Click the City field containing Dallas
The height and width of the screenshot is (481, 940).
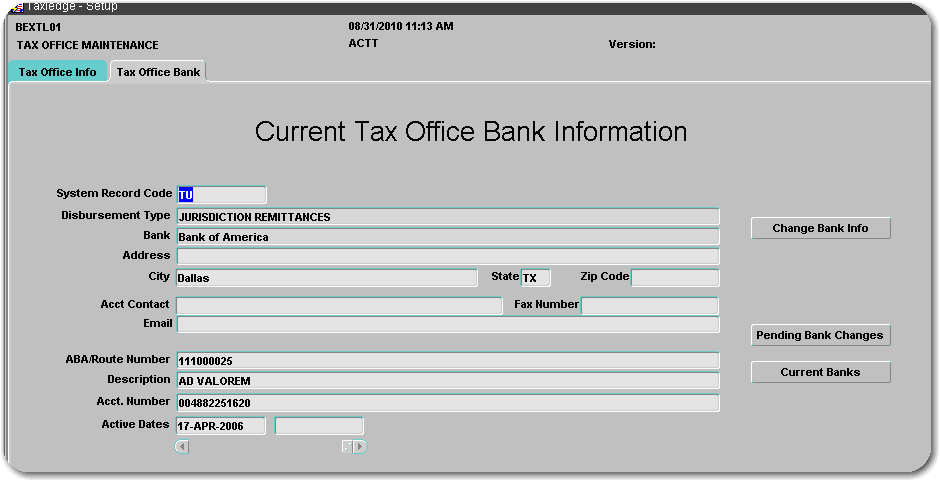point(326,278)
